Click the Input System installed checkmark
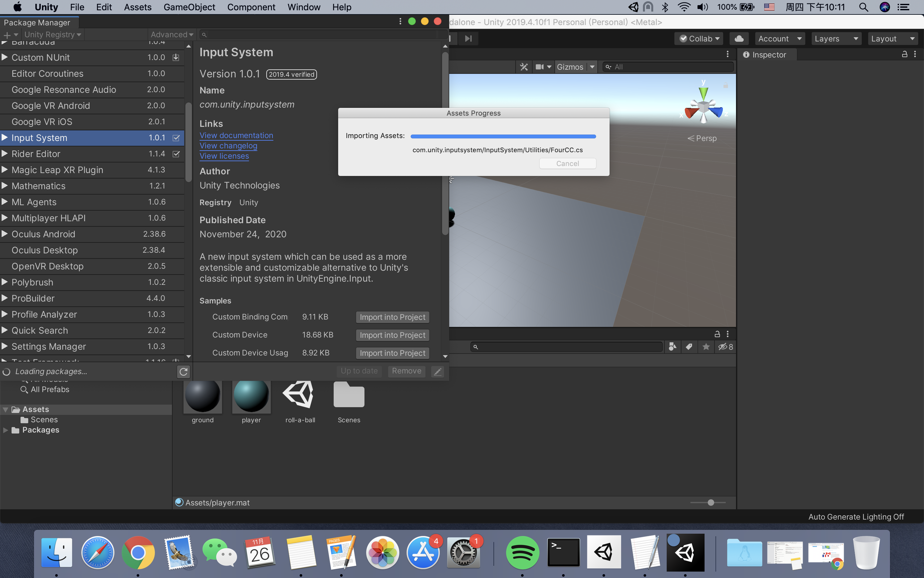The height and width of the screenshot is (578, 924). coord(176,138)
